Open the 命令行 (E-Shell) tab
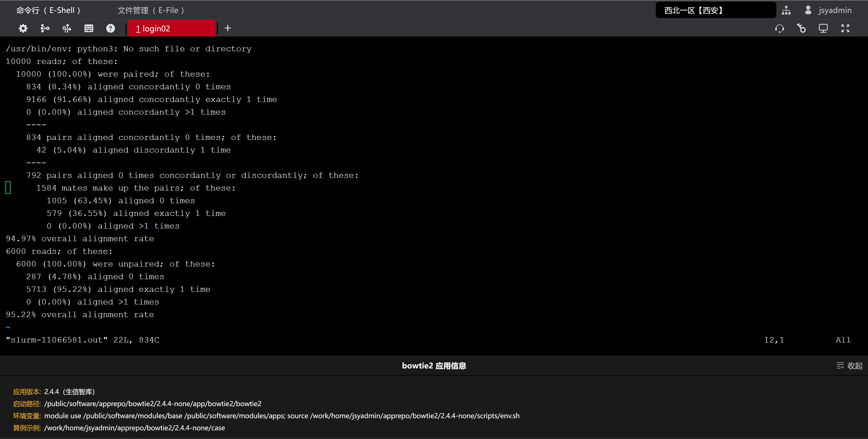This screenshot has height=439, width=868. pyautogui.click(x=48, y=11)
